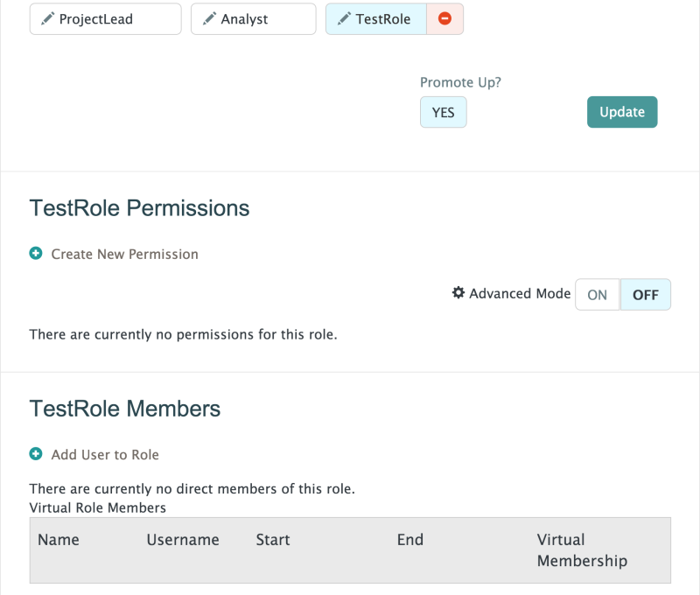Select the Analyst role tab
The width and height of the screenshot is (700, 595).
(x=253, y=19)
